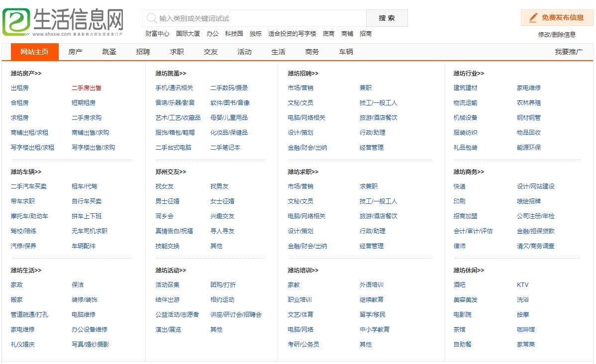Click the 生活信息网 site logo
Viewport: 596px width, 364px height.
[x=63, y=22]
